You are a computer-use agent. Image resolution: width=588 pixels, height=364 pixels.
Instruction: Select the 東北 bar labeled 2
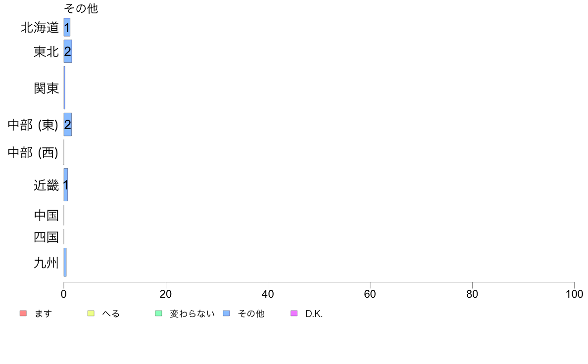coord(67,51)
